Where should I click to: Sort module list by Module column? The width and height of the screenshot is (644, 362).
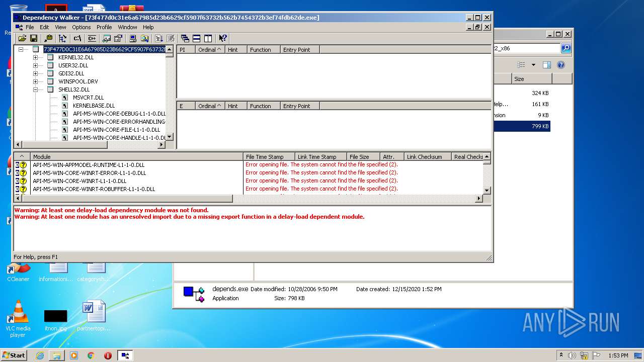coord(137,157)
